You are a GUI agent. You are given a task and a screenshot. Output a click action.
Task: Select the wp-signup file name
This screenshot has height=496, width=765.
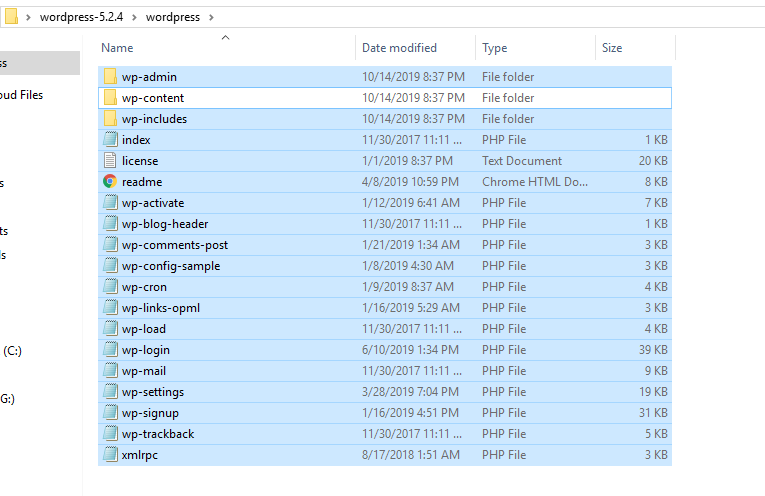150,412
